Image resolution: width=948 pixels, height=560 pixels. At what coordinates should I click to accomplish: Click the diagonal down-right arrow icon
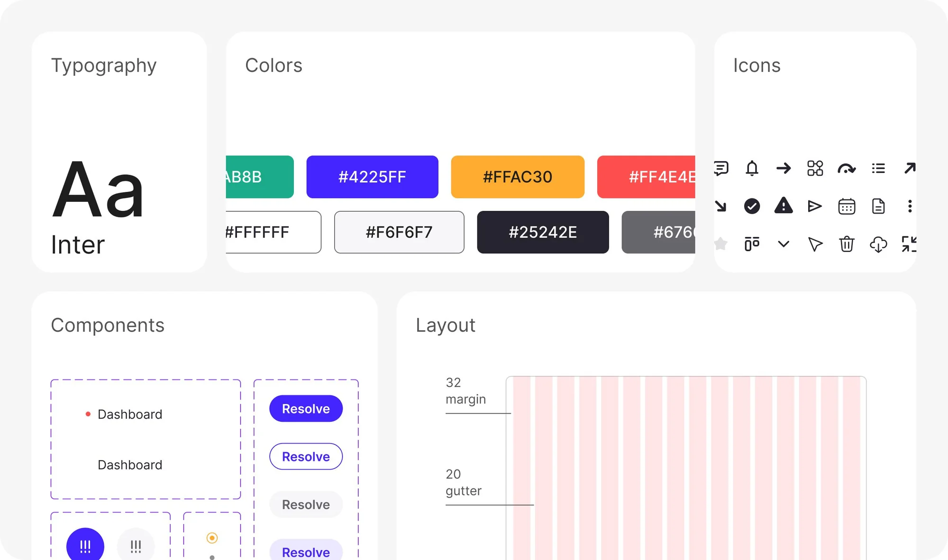(720, 206)
